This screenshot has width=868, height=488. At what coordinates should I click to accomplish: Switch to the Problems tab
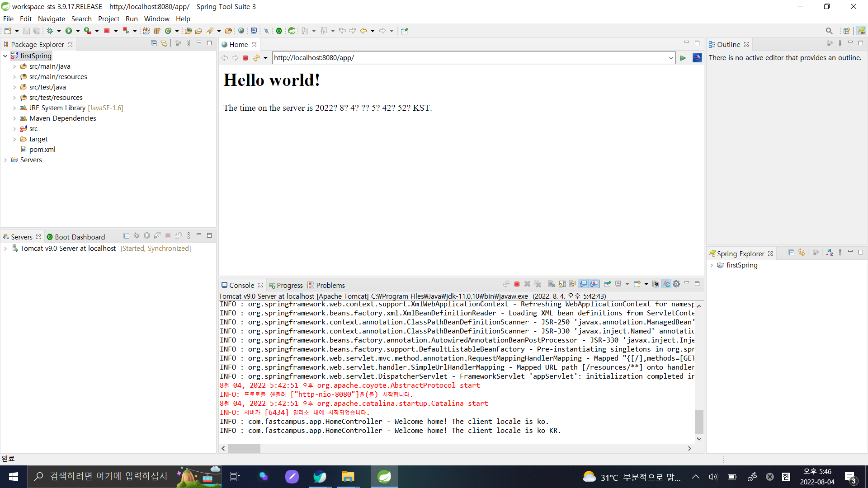click(x=330, y=286)
